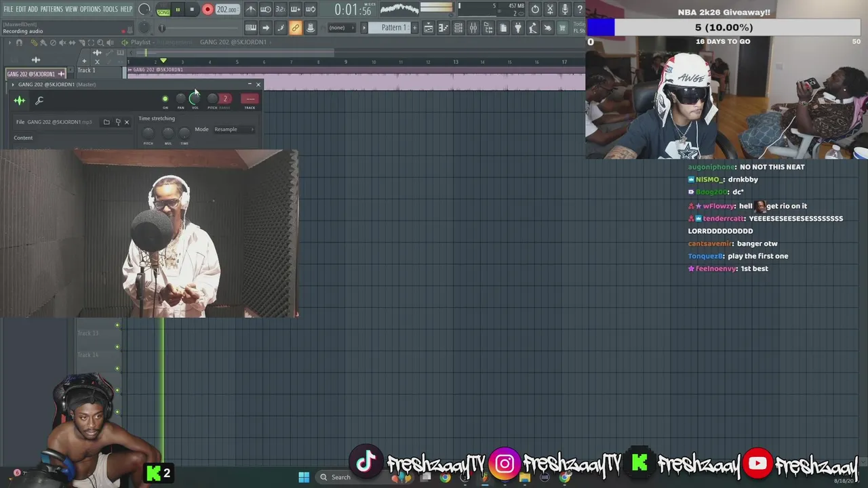Toggle typing keyboard to piano icon

[251, 28]
